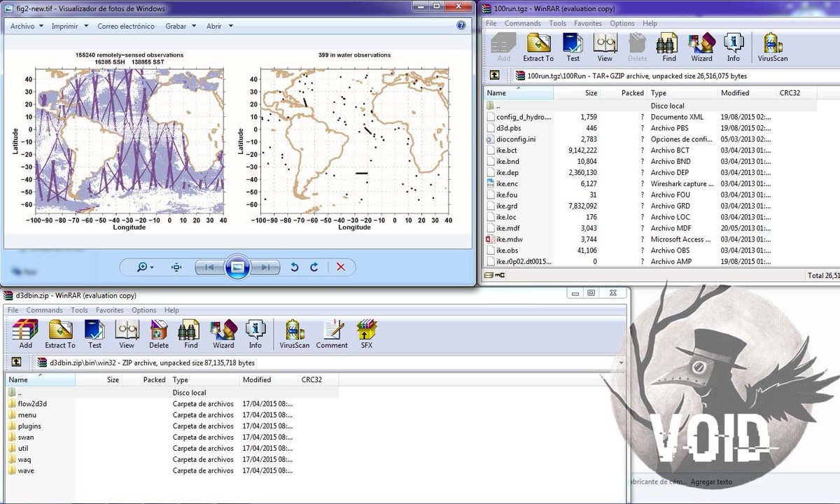
Task: Start the slideshow in photo viewer
Action: [237, 267]
